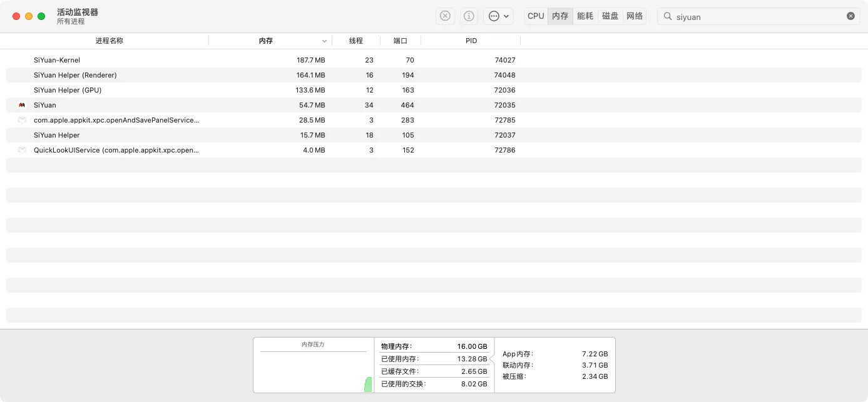Clear the siyuan search text
Viewport: 868px width, 402px height.
850,16
